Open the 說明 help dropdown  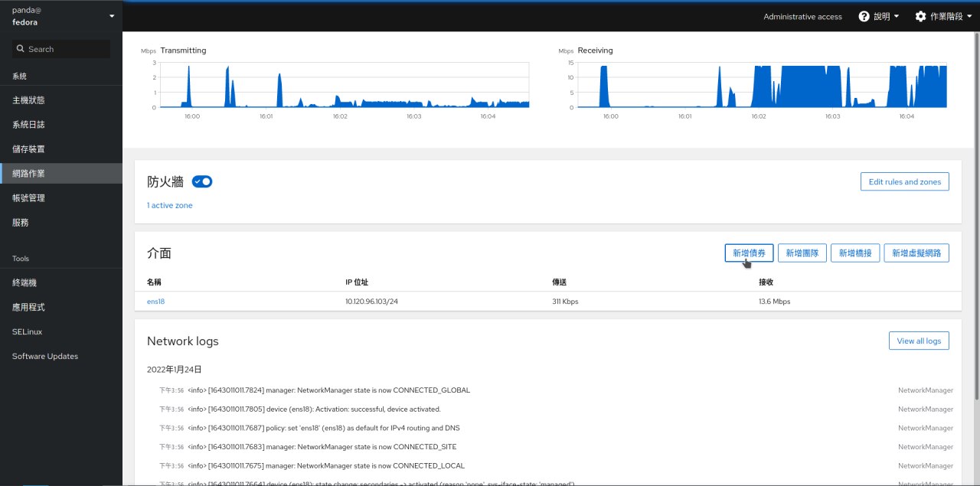tap(878, 16)
